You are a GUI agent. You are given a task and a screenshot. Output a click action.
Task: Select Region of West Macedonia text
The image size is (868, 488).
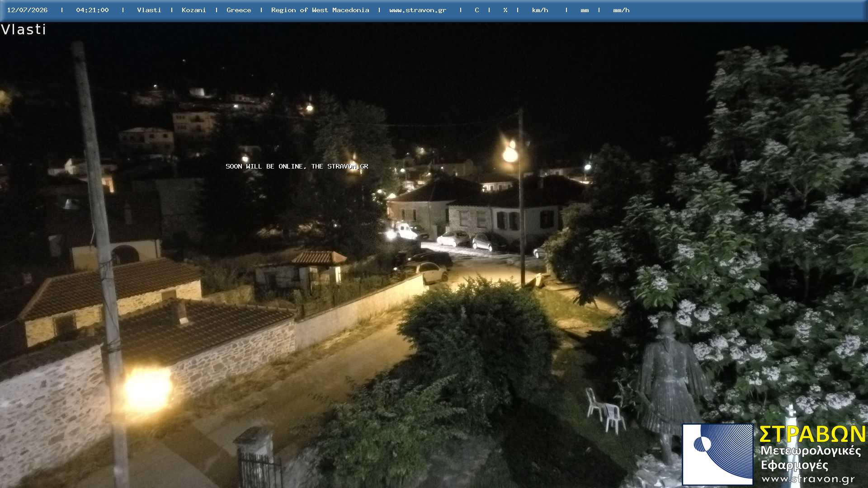pyautogui.click(x=320, y=10)
